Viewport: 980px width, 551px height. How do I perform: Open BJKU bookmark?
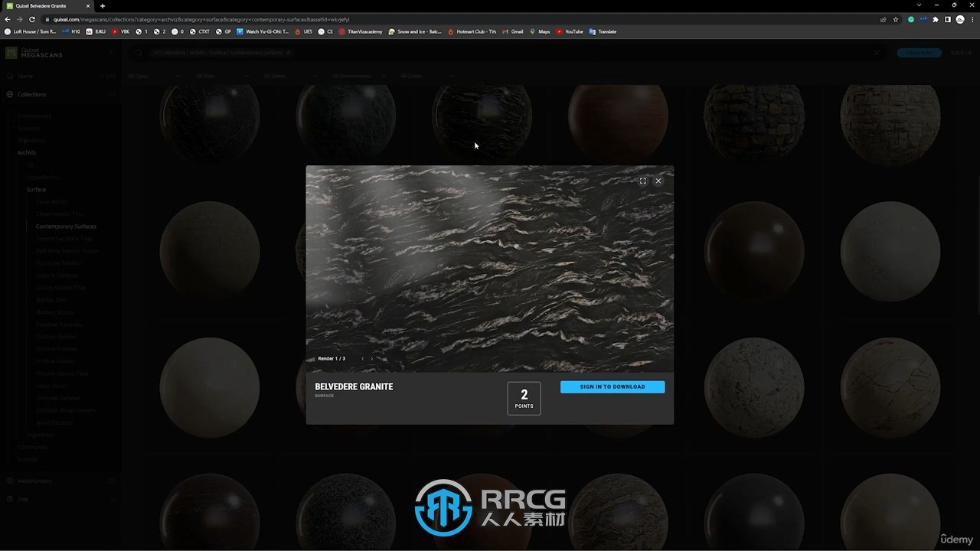(96, 31)
